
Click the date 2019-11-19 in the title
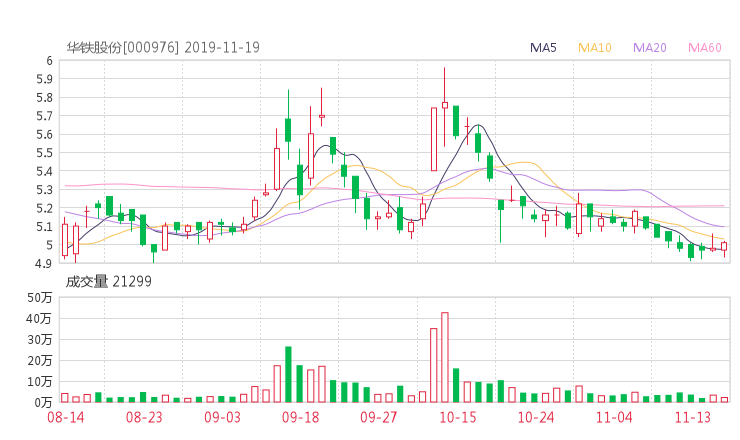[222, 47]
